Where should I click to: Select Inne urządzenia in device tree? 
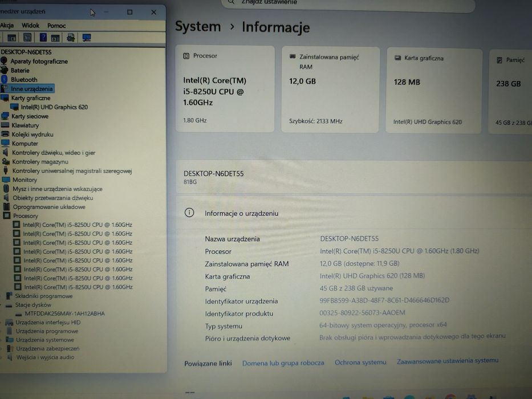click(32, 89)
